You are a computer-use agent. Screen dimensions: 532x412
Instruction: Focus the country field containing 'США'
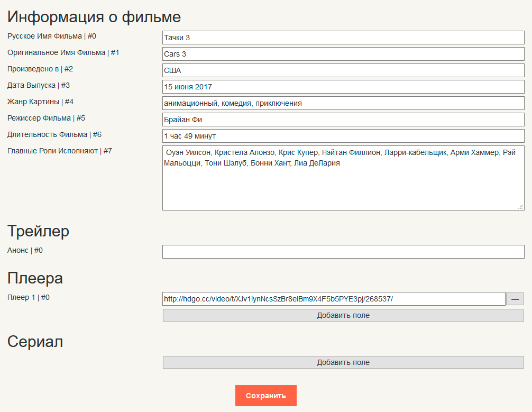pos(343,70)
